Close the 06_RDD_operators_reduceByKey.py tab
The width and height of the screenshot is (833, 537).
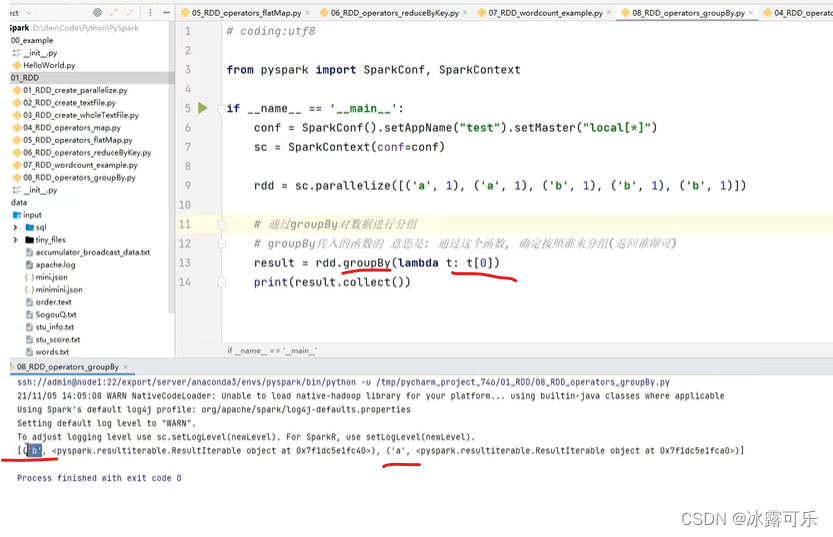pos(465,13)
